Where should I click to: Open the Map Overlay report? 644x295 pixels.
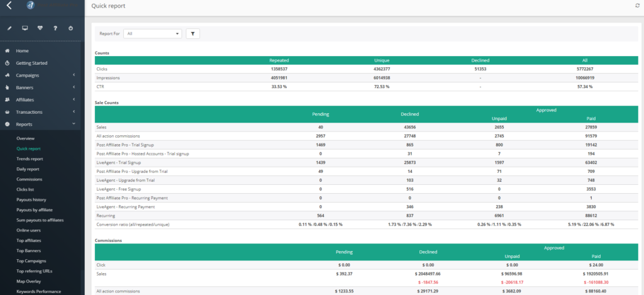click(29, 281)
